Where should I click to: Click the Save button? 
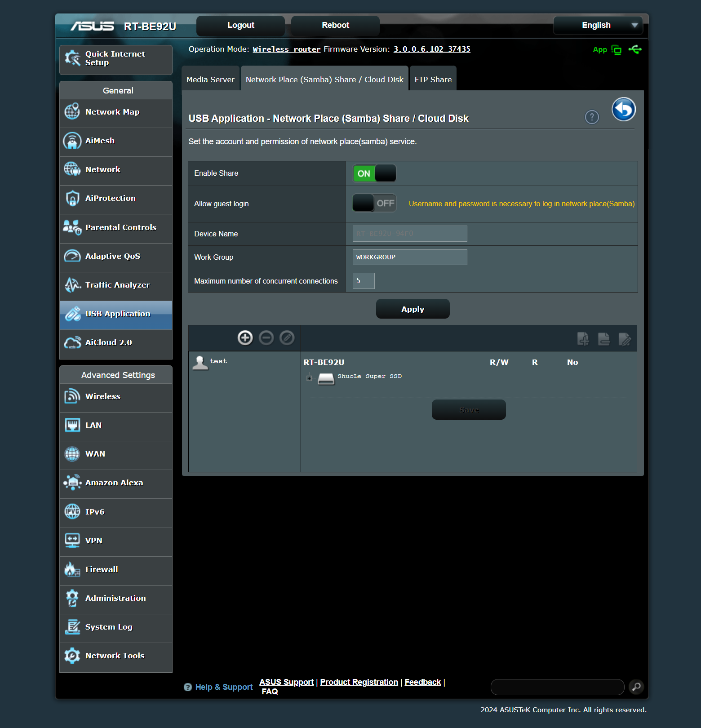[x=469, y=410]
